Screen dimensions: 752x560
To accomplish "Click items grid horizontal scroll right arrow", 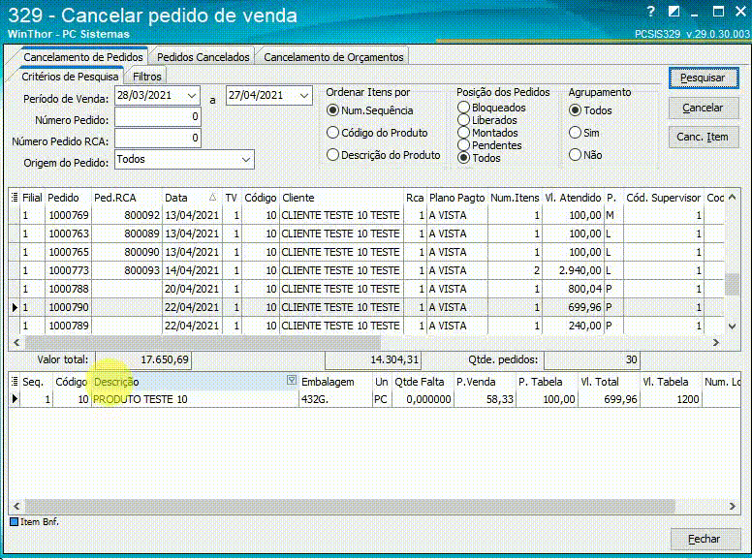I will pyautogui.click(x=732, y=506).
